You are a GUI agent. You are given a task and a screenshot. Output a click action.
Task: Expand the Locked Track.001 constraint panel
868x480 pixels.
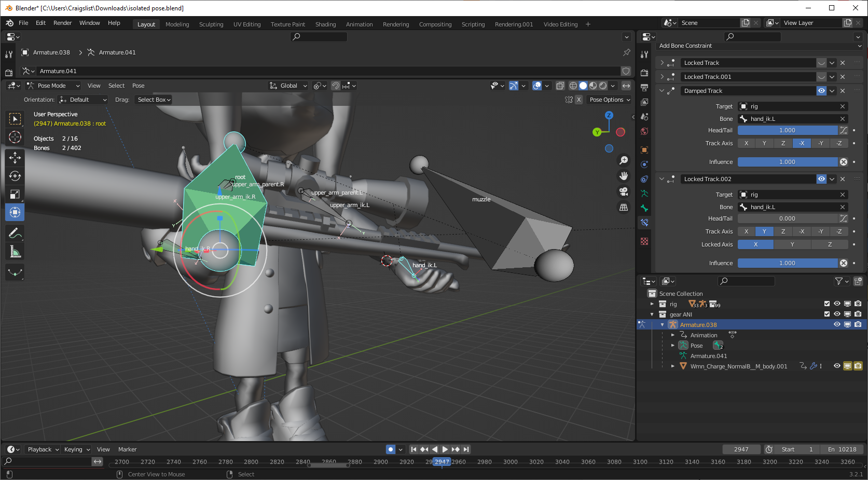662,77
